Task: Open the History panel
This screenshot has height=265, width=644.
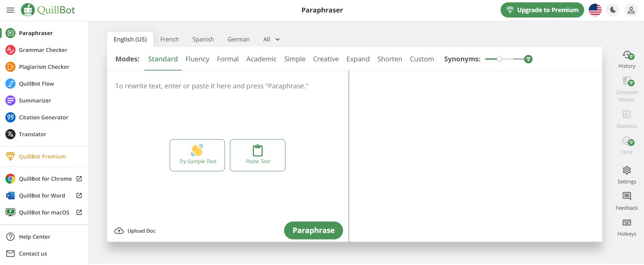Action: (627, 60)
